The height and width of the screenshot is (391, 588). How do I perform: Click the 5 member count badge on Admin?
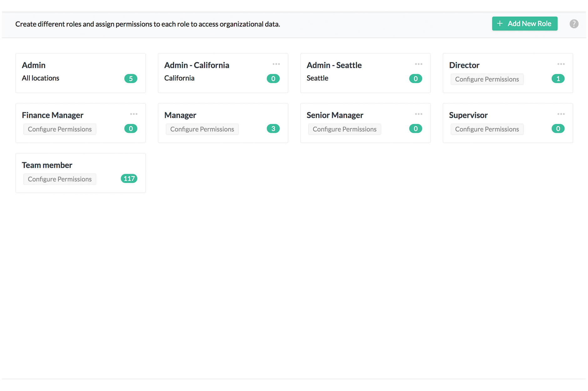pyautogui.click(x=131, y=79)
